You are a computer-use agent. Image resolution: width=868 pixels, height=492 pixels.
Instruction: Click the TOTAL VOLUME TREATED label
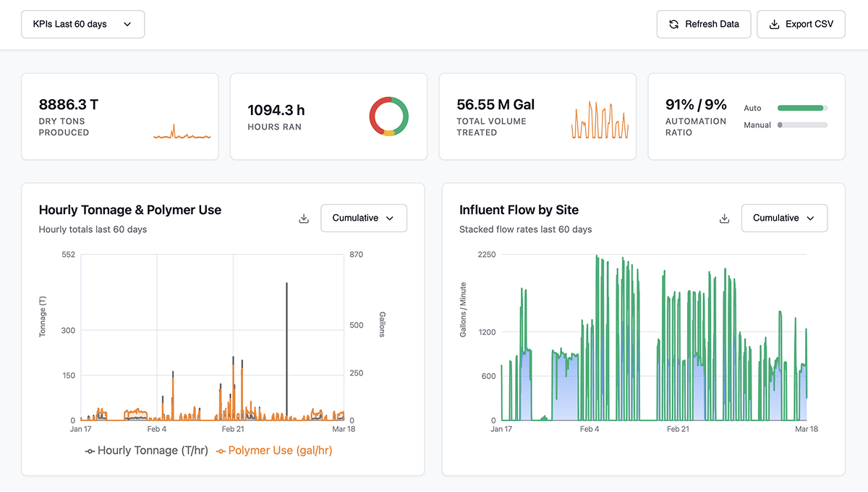coord(492,127)
